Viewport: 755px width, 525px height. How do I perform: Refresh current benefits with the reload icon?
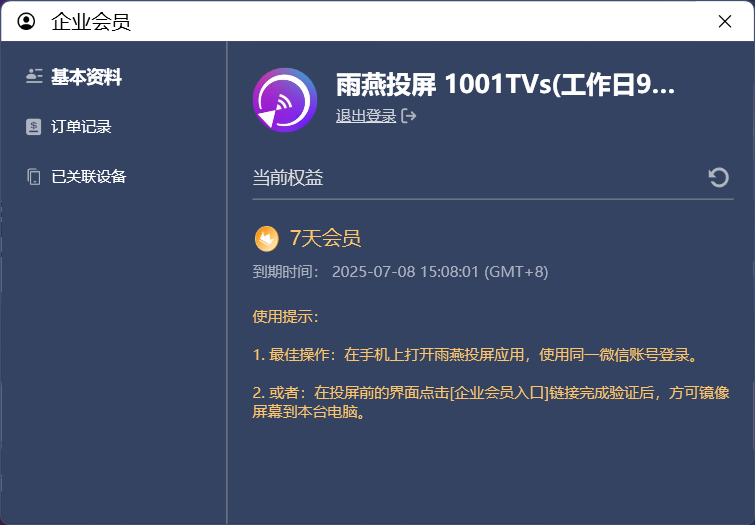(x=718, y=177)
